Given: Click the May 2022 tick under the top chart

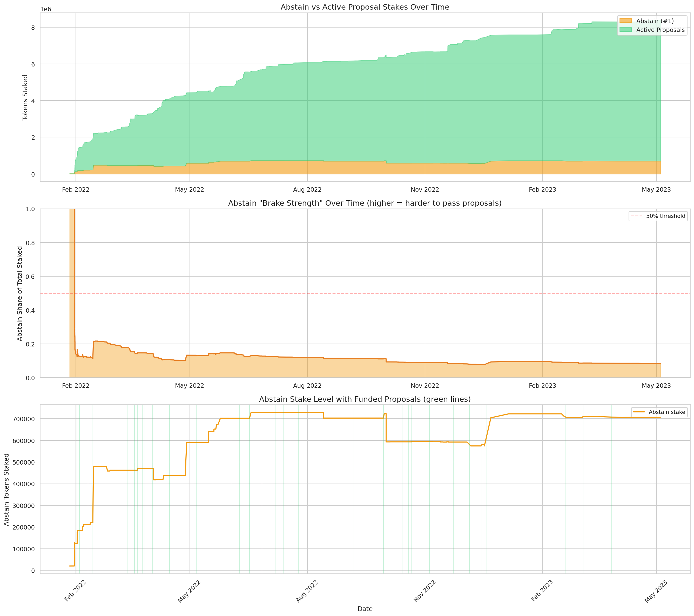Looking at the screenshot, I should (190, 190).
